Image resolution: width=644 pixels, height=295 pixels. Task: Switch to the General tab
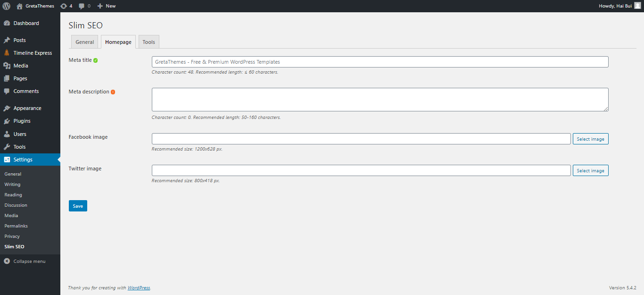click(x=84, y=42)
